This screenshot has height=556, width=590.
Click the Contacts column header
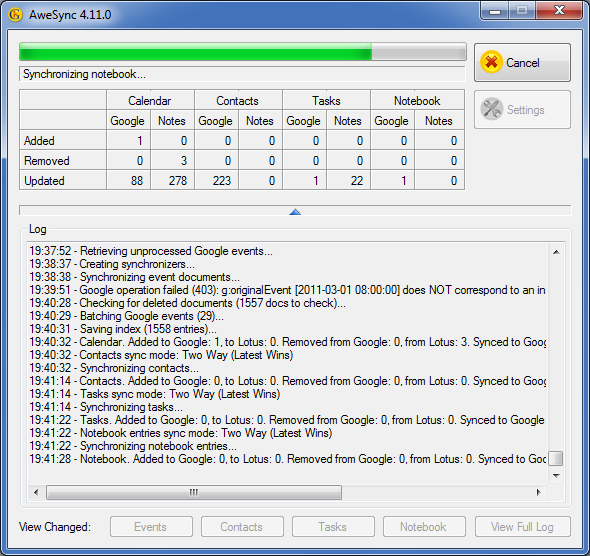point(238,100)
